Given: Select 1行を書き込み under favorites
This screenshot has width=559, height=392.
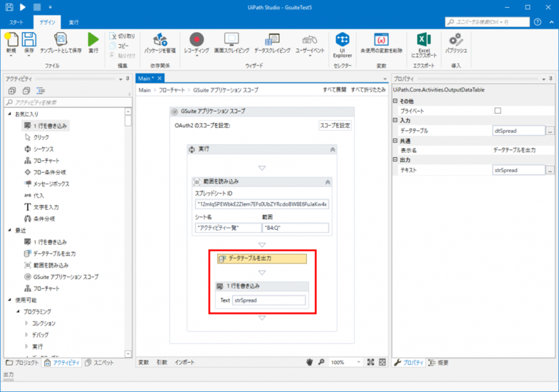Looking at the screenshot, I should [x=45, y=126].
